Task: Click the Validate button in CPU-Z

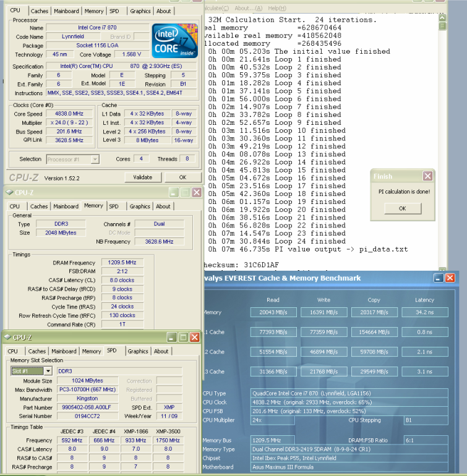Action: pyautogui.click(x=143, y=177)
